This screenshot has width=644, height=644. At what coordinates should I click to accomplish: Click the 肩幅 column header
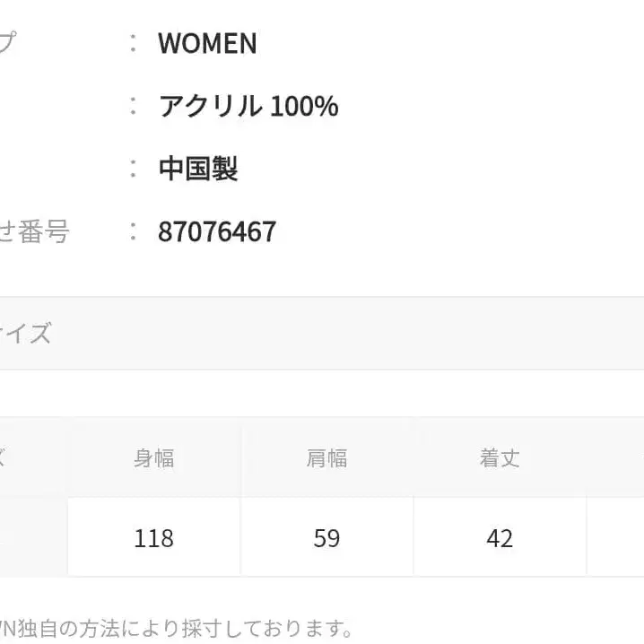(x=326, y=458)
